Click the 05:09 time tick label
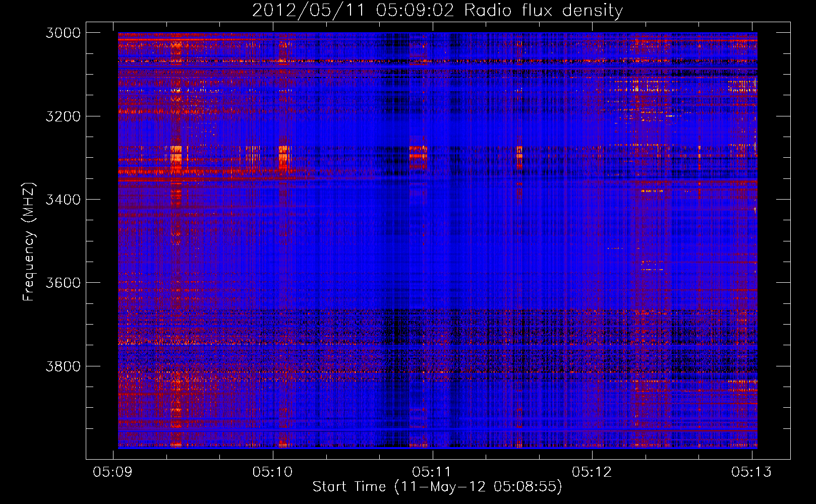 point(113,472)
